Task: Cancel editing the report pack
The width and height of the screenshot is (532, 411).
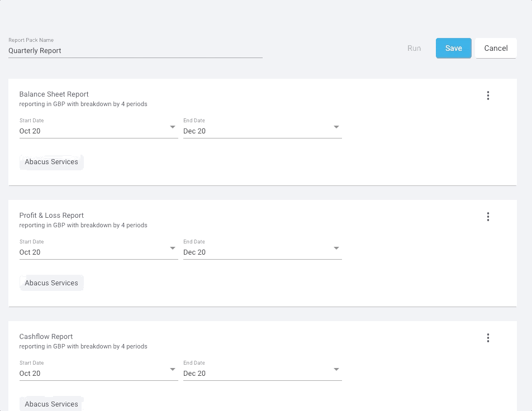Action: coord(496,48)
